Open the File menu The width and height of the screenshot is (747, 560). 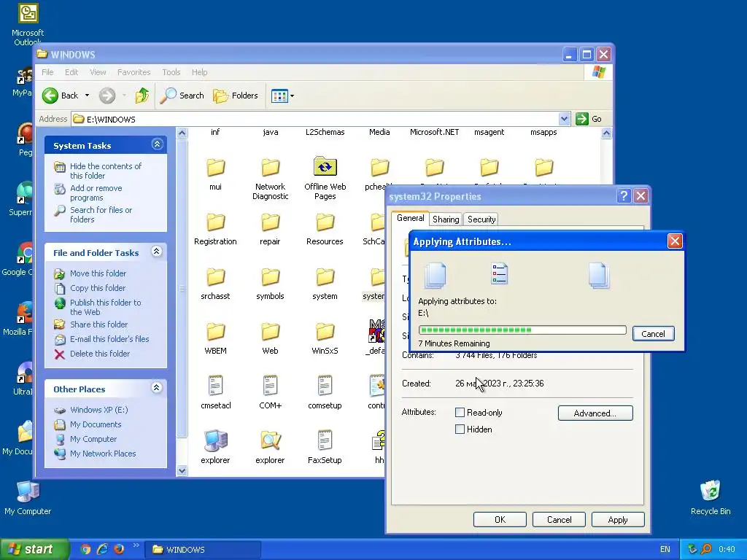click(47, 72)
